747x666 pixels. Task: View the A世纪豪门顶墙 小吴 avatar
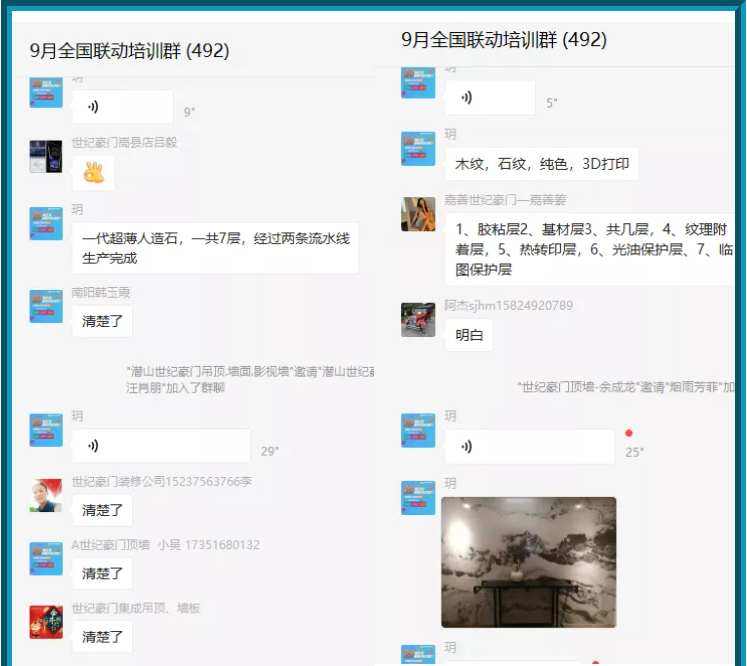[x=46, y=559]
